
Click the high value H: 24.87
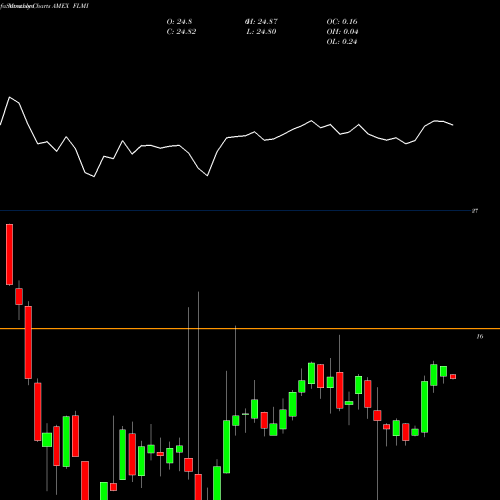coord(261,22)
